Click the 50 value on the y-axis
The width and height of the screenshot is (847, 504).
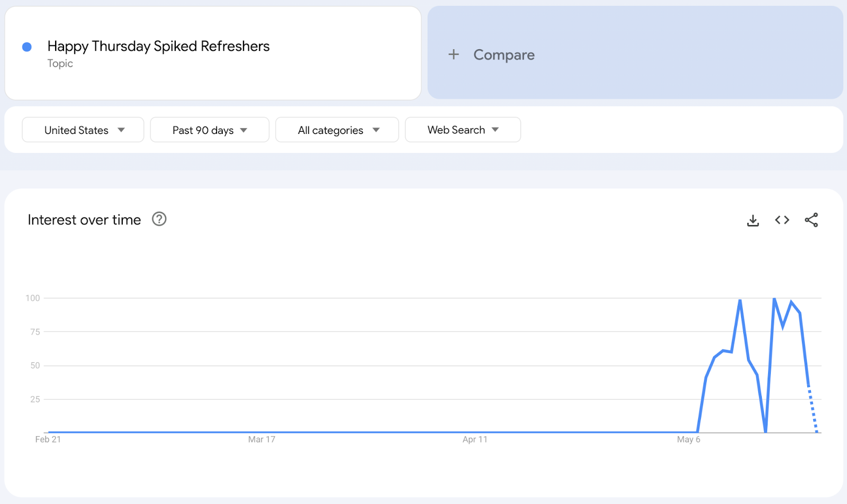[35, 365]
